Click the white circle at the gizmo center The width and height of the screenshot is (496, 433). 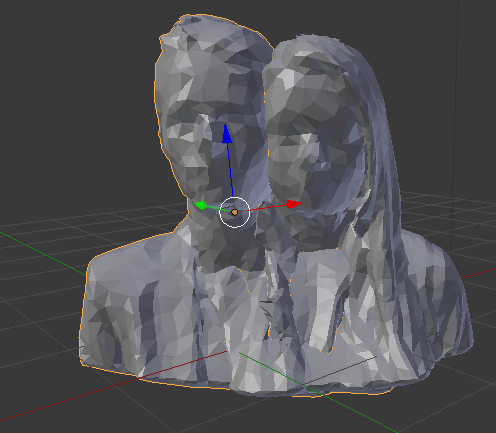(234, 212)
